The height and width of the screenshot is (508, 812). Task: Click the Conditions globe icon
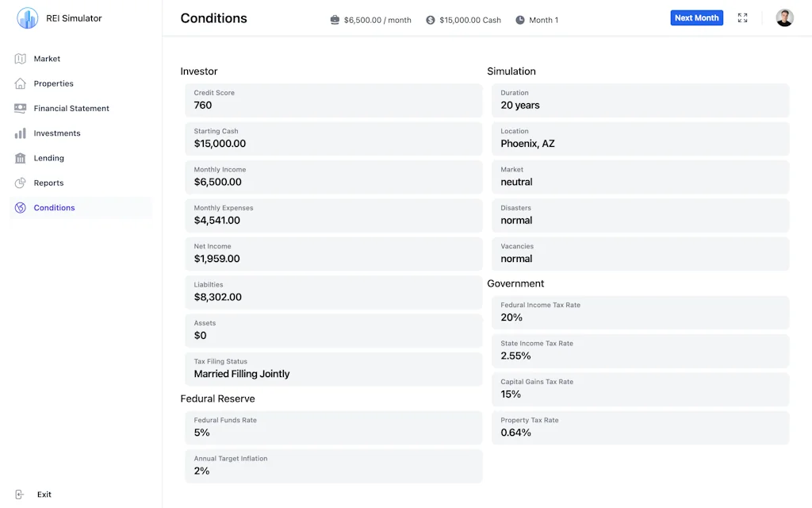tap(20, 208)
